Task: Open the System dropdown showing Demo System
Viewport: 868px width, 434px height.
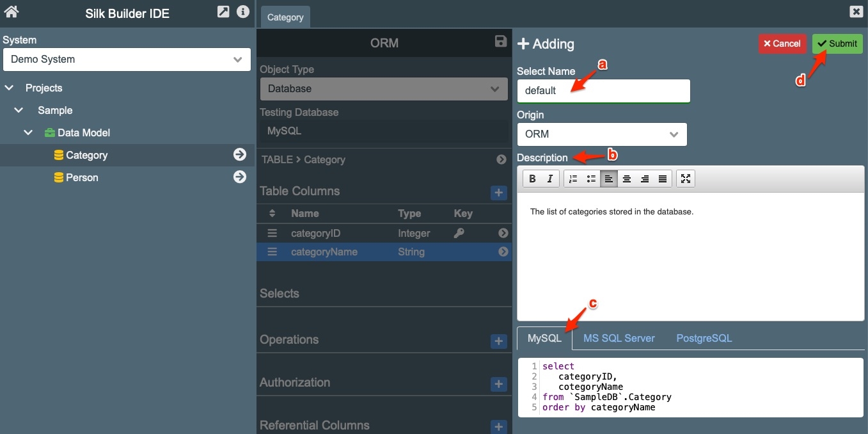Action: 127,60
